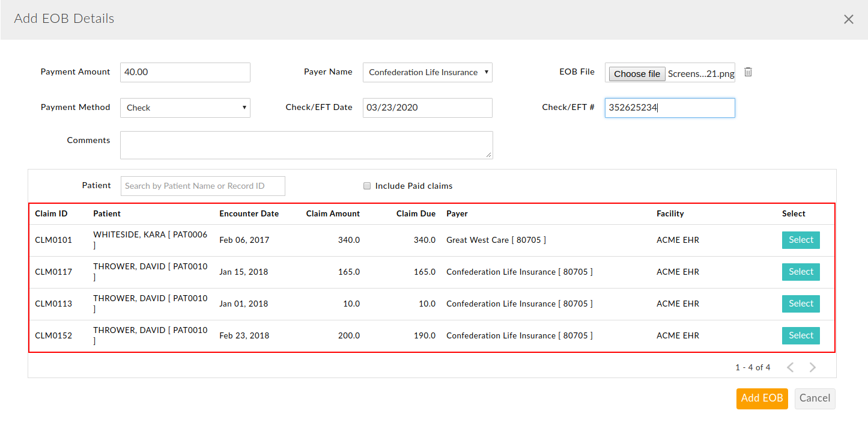Click the Choose file button

[637, 74]
